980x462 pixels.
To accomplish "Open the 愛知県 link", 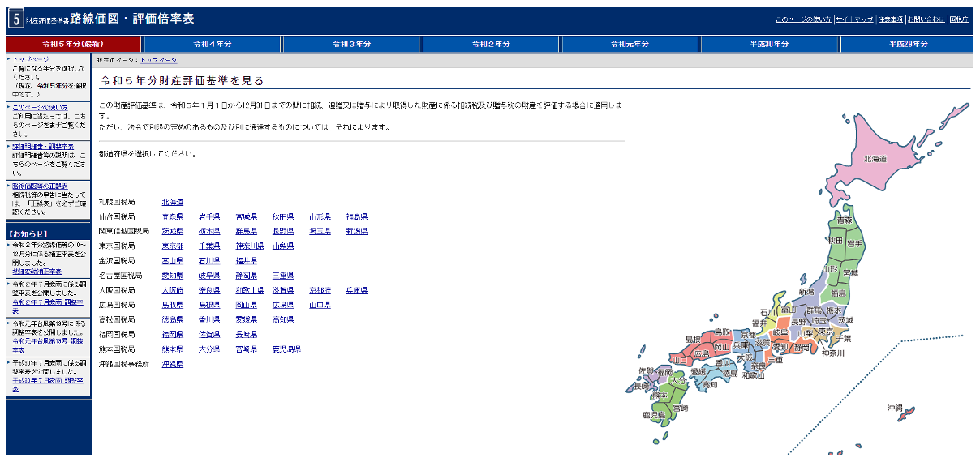I will (172, 276).
